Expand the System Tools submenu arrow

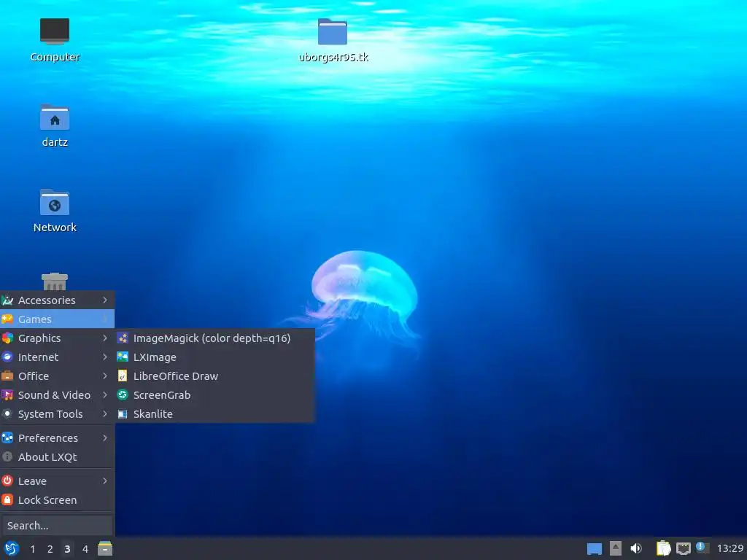pos(105,414)
